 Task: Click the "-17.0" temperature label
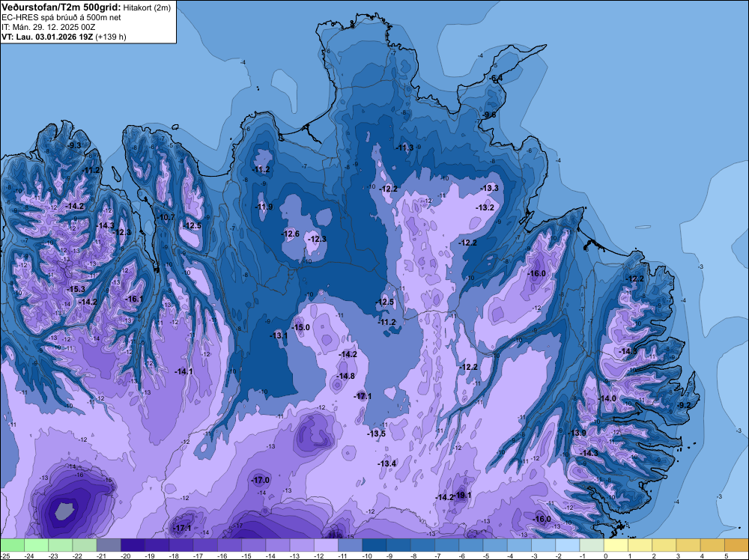point(261,480)
